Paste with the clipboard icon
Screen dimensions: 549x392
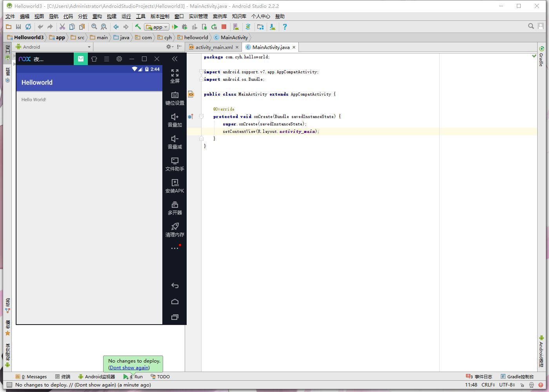click(x=82, y=27)
